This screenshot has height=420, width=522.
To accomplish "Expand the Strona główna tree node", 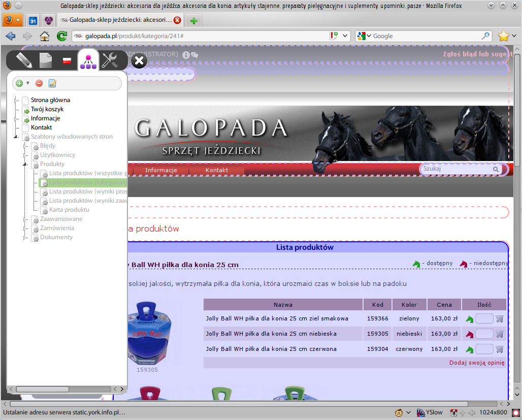I will click(16, 100).
